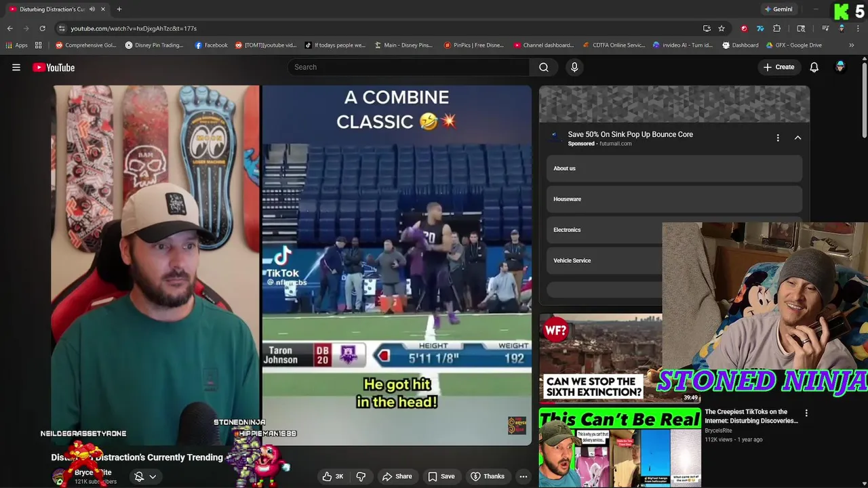Image resolution: width=868 pixels, height=488 pixels.
Task: Open the Comprehensive Gol... bookmark
Action: coord(86,45)
